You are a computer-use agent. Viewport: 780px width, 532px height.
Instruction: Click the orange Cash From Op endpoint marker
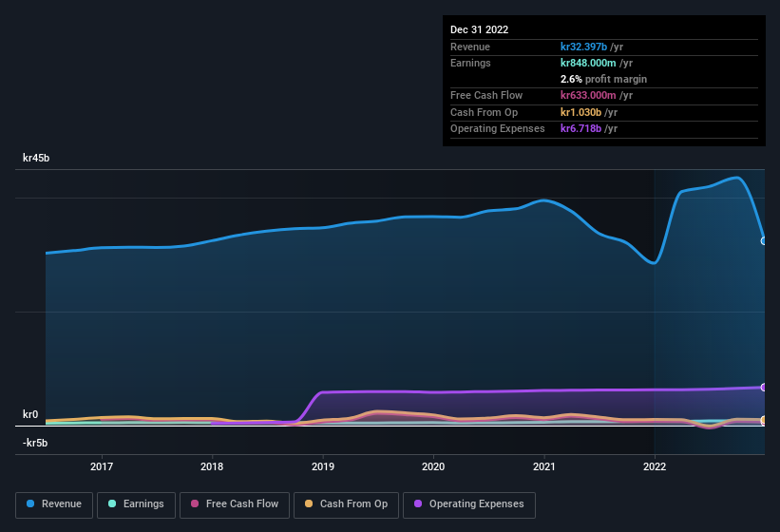[x=764, y=420]
